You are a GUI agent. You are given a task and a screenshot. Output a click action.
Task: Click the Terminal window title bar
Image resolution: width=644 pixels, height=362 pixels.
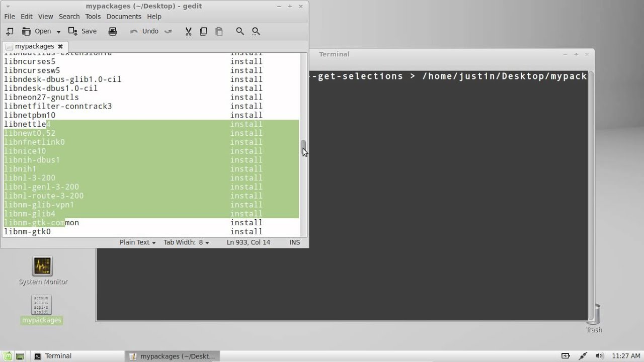451,54
